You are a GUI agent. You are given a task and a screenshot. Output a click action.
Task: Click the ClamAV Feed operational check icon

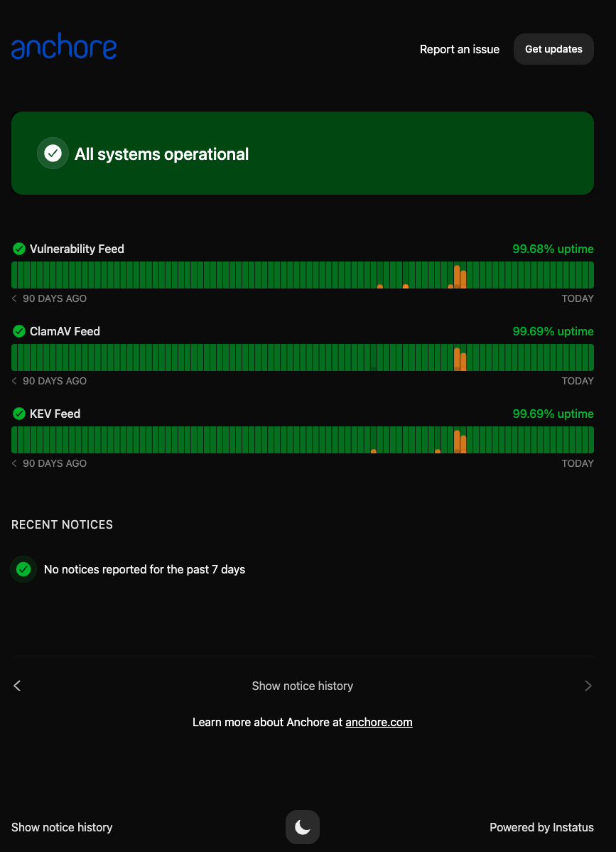(18, 331)
